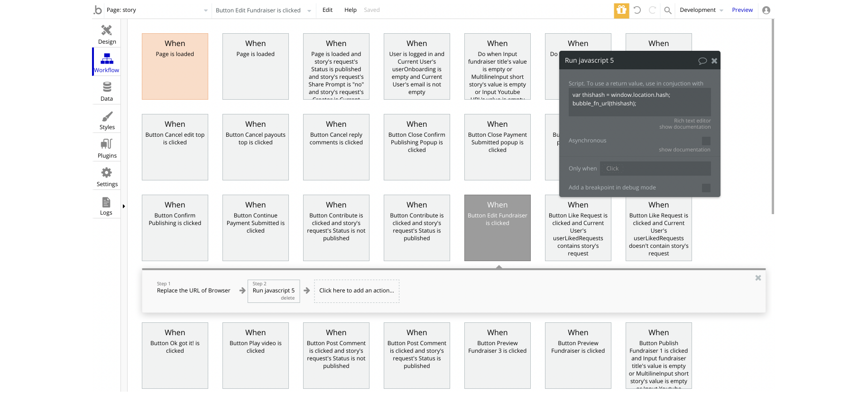This screenshot has height=395, width=868.
Task: Click here to add an action
Action: coord(357,291)
